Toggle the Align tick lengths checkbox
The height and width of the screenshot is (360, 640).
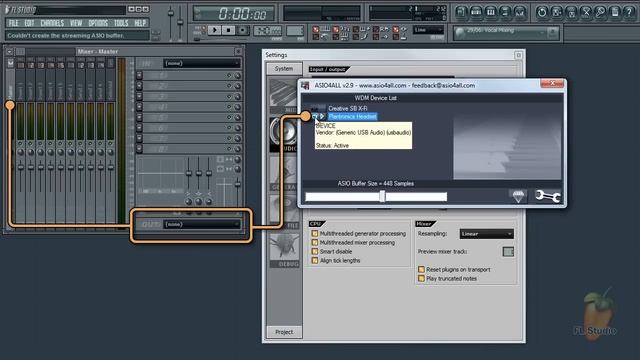[315, 260]
